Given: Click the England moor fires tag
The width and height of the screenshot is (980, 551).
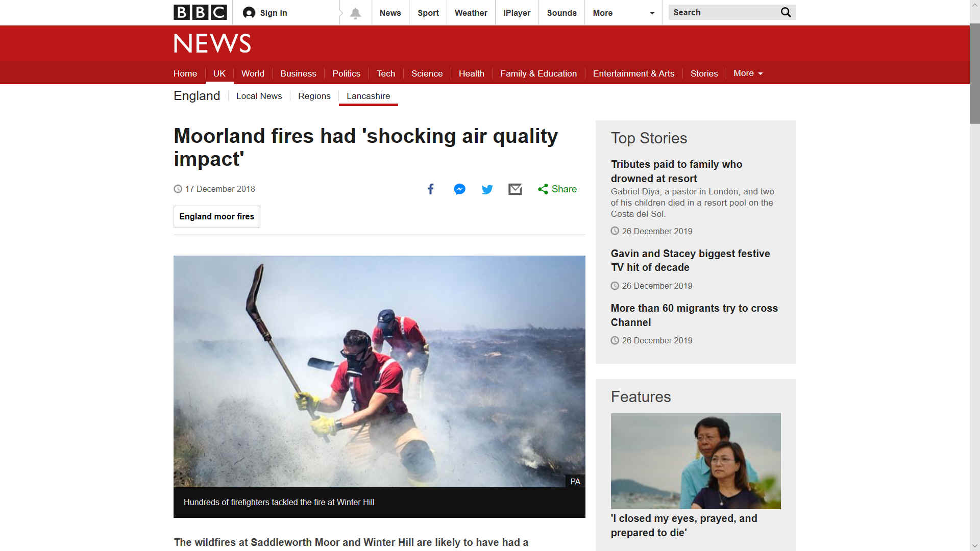Looking at the screenshot, I should point(216,216).
